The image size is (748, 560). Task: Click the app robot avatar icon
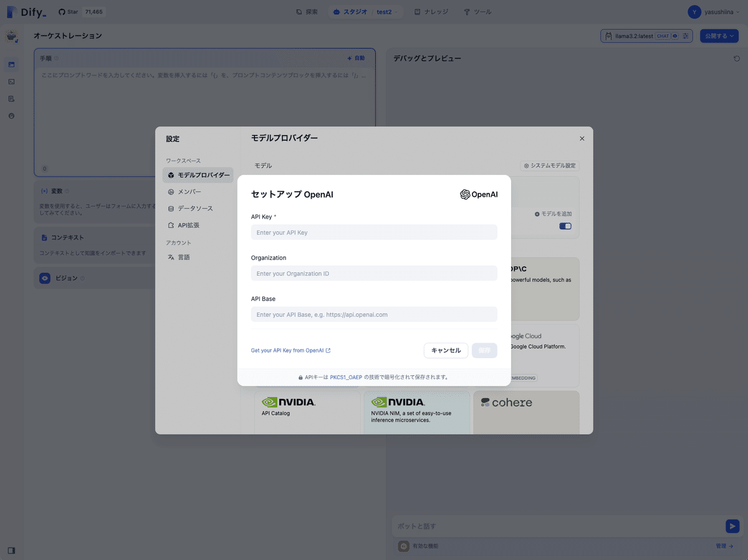12,37
